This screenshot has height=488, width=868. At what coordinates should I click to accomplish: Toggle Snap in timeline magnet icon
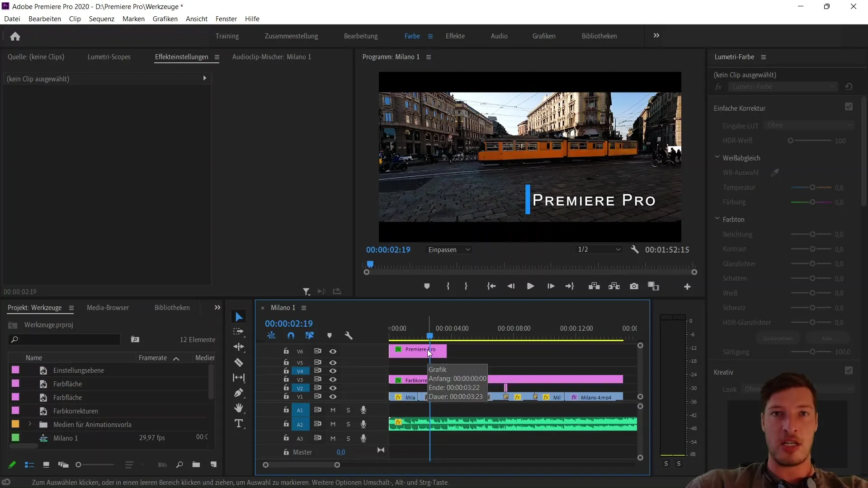coord(291,336)
